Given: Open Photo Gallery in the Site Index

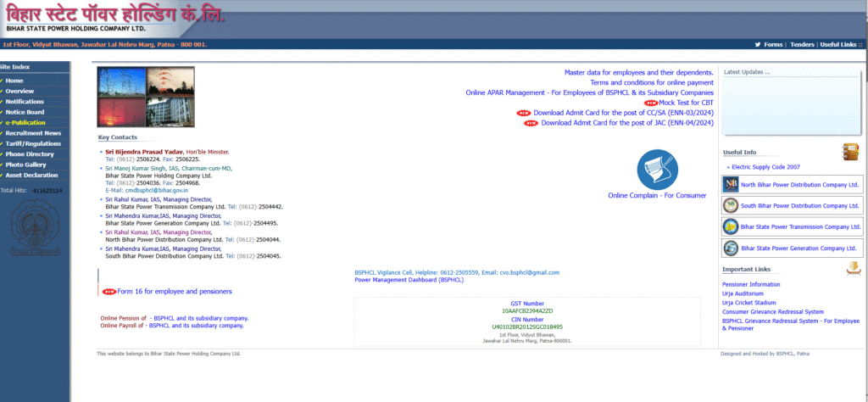Looking at the screenshot, I should click(26, 165).
